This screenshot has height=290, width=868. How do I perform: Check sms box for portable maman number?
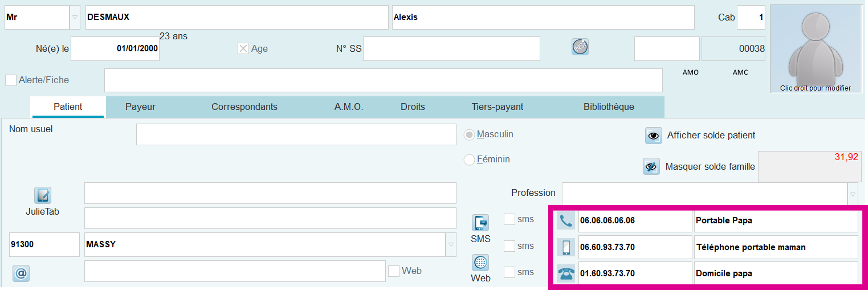pos(509,246)
